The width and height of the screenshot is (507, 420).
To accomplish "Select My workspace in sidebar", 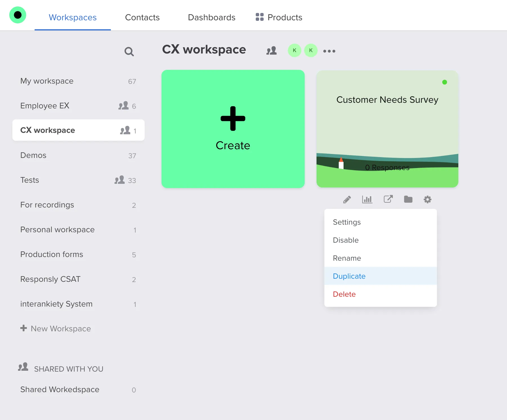I will 78,81.
